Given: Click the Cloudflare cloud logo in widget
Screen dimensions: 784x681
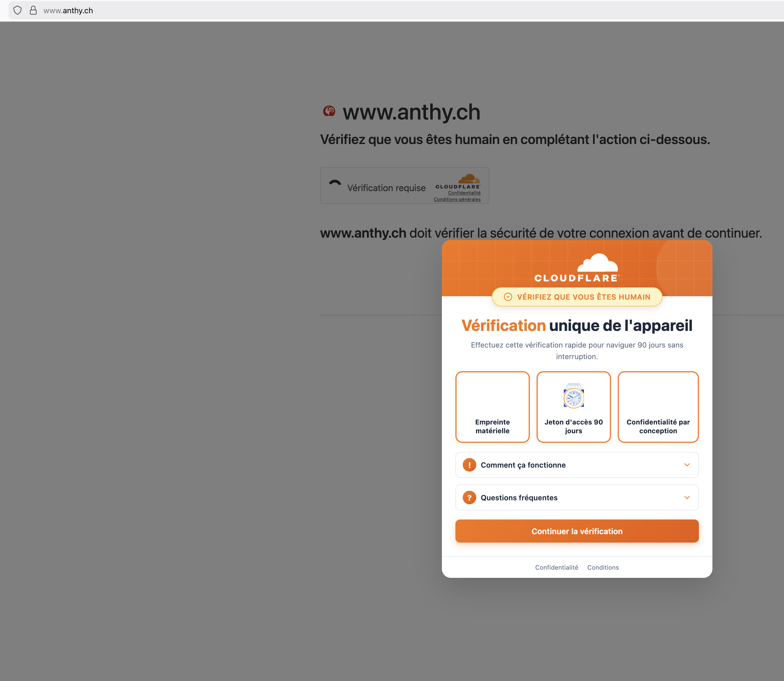Looking at the screenshot, I should (x=469, y=179).
